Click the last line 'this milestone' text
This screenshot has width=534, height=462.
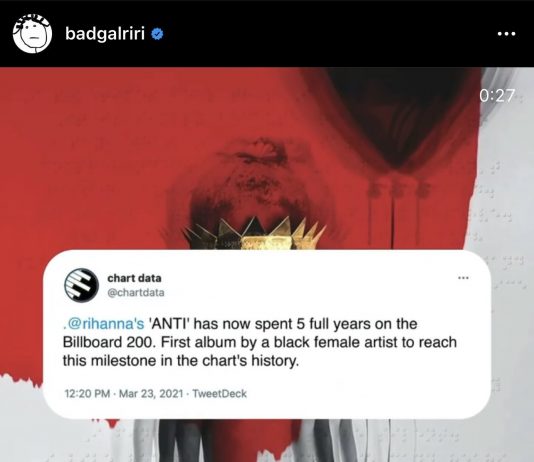click(109, 361)
